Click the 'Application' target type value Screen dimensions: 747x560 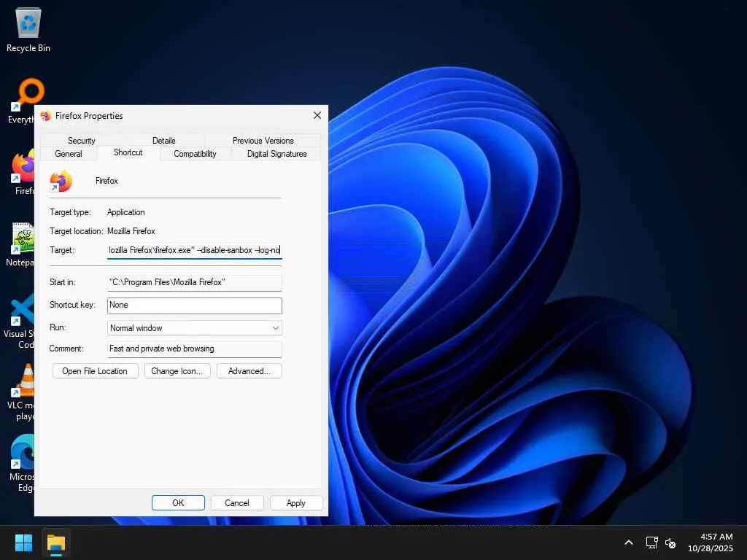125,212
